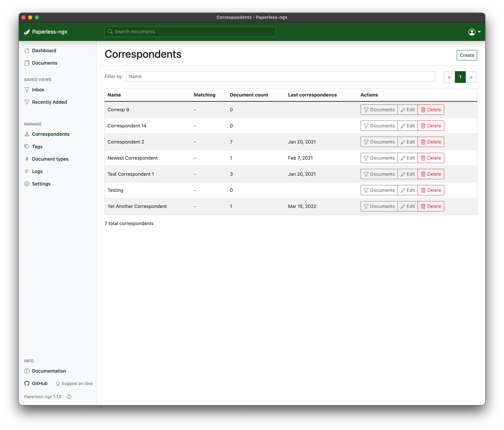This screenshot has width=504, height=430.
Task: Click the Create correspondent button
Action: point(467,55)
